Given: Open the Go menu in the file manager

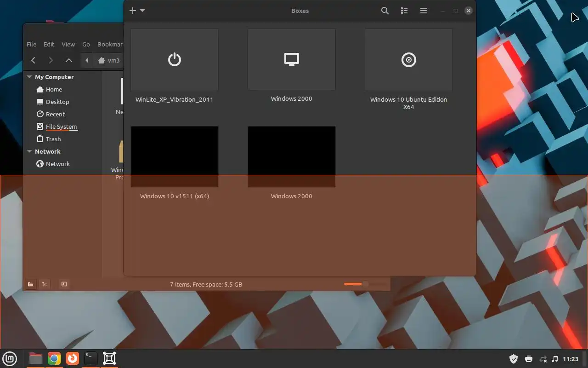Looking at the screenshot, I should pos(86,44).
